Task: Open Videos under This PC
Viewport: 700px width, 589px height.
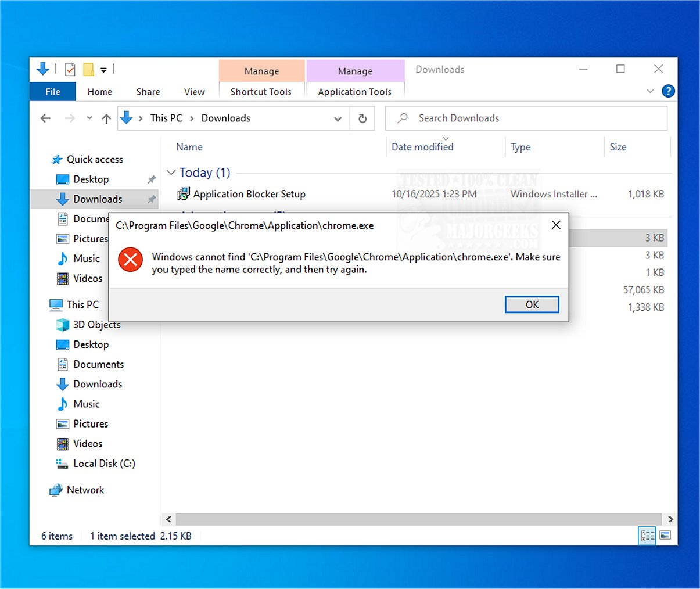Action: click(88, 443)
